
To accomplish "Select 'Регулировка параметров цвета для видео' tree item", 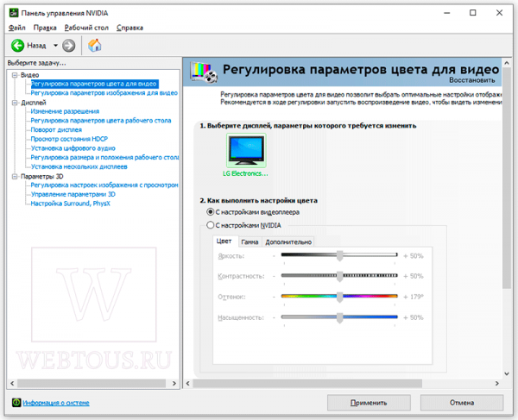I will pyautogui.click(x=94, y=84).
